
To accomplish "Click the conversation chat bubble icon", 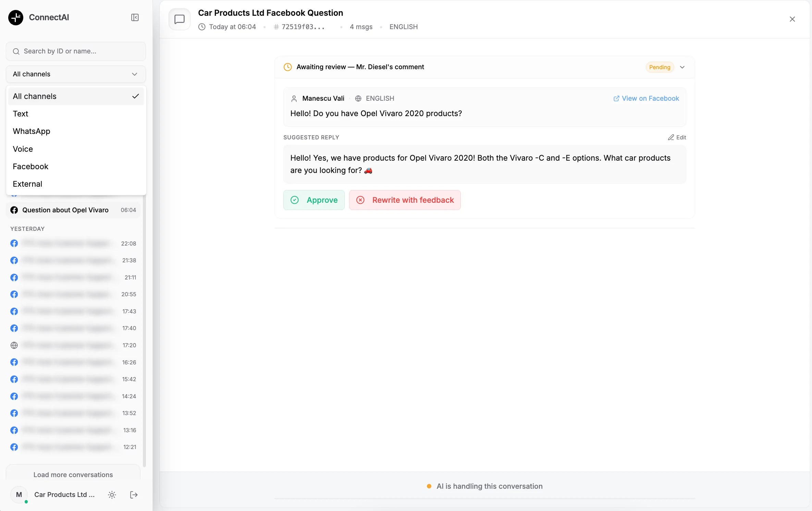I will click(x=180, y=19).
